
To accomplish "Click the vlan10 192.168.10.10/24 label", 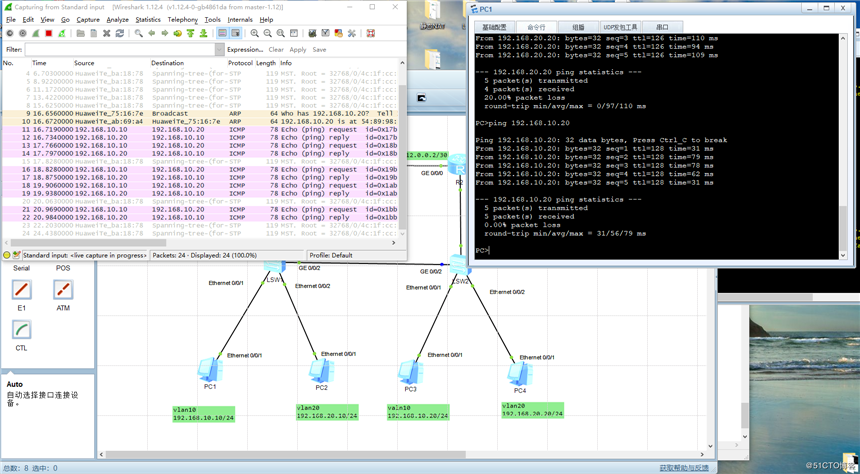I will (x=203, y=414).
